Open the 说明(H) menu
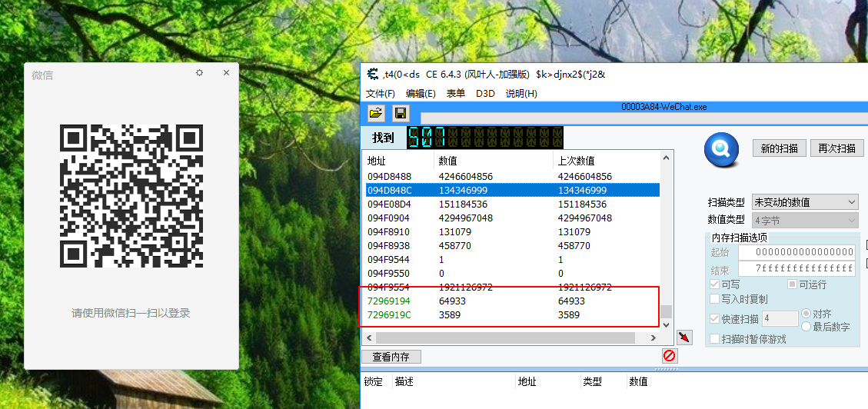The width and height of the screenshot is (868, 409). click(x=521, y=94)
